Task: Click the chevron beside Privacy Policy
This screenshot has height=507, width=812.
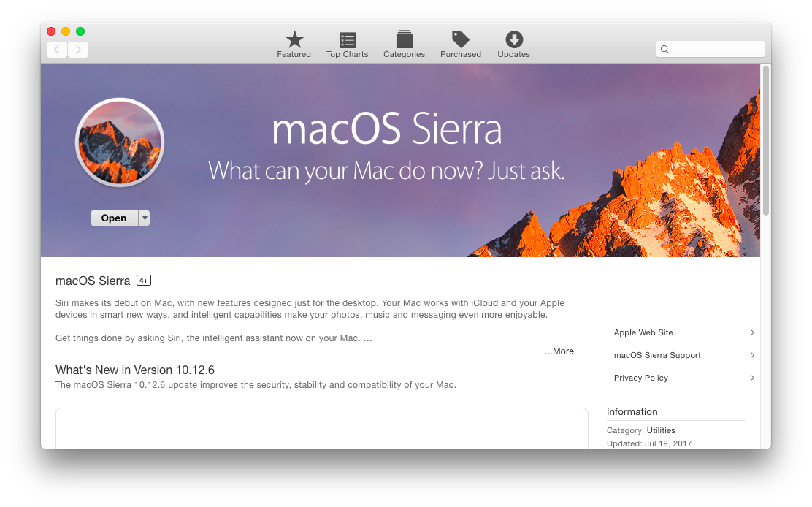Action: [x=752, y=378]
